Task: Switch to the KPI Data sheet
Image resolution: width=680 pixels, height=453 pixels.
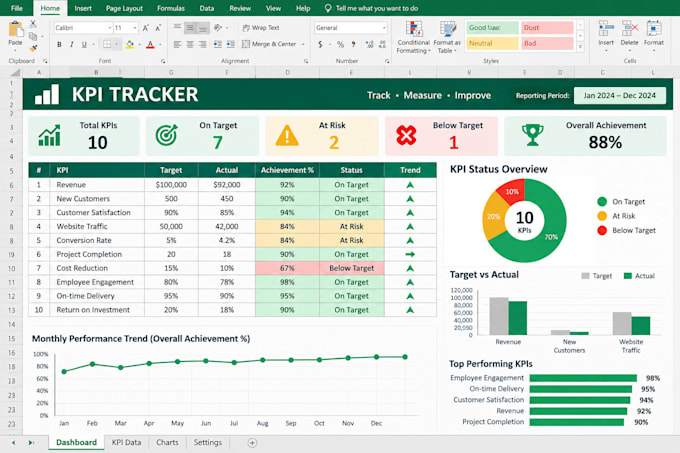Action: (x=126, y=443)
